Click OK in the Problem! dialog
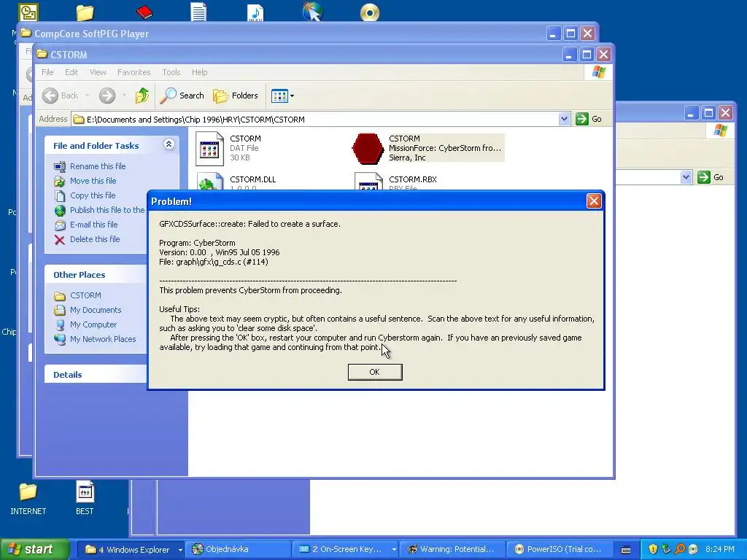The width and height of the screenshot is (747, 560). click(375, 372)
